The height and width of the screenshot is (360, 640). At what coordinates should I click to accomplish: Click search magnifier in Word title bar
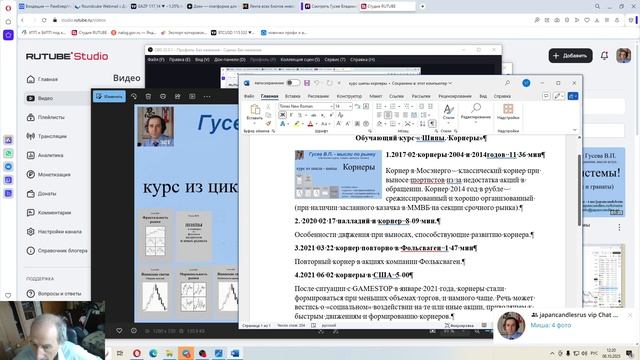pos(507,83)
